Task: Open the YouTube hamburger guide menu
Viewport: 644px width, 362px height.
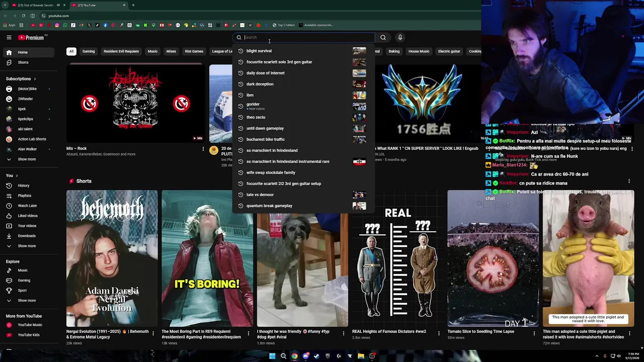Action: 9,37
